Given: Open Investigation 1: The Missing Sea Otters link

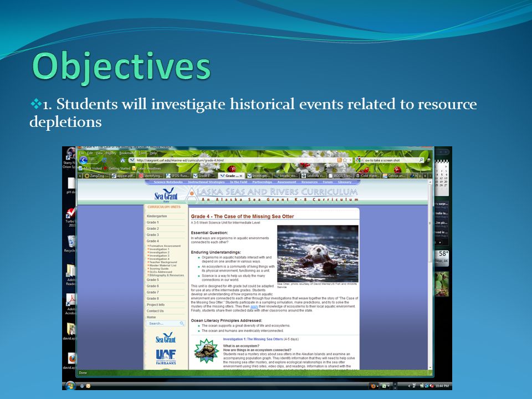Looking at the screenshot, I should [253, 339].
